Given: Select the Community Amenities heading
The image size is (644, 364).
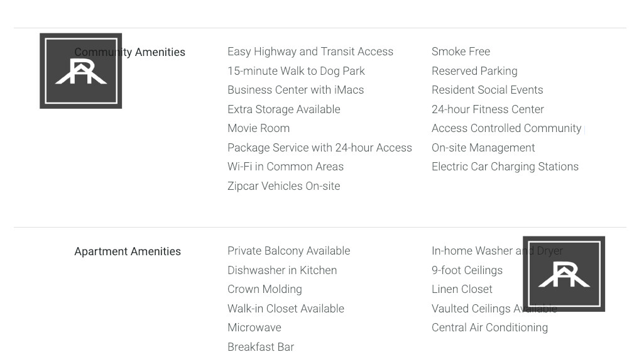Looking at the screenshot, I should [130, 52].
